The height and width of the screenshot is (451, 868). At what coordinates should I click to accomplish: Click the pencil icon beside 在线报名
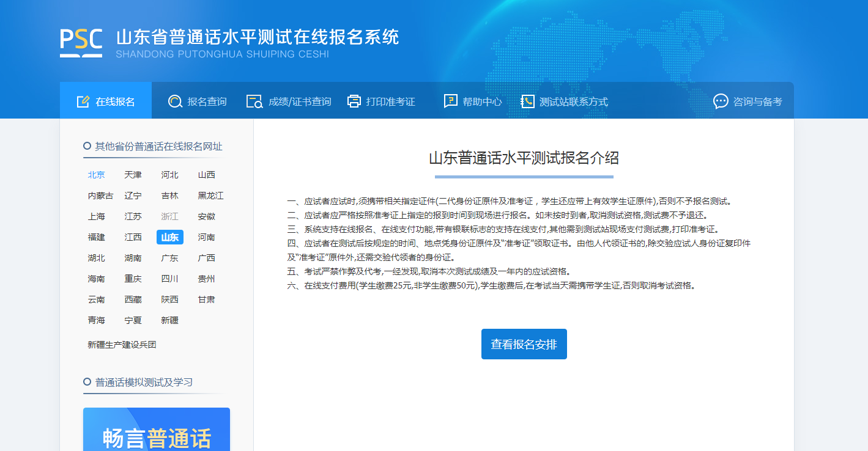[83, 101]
